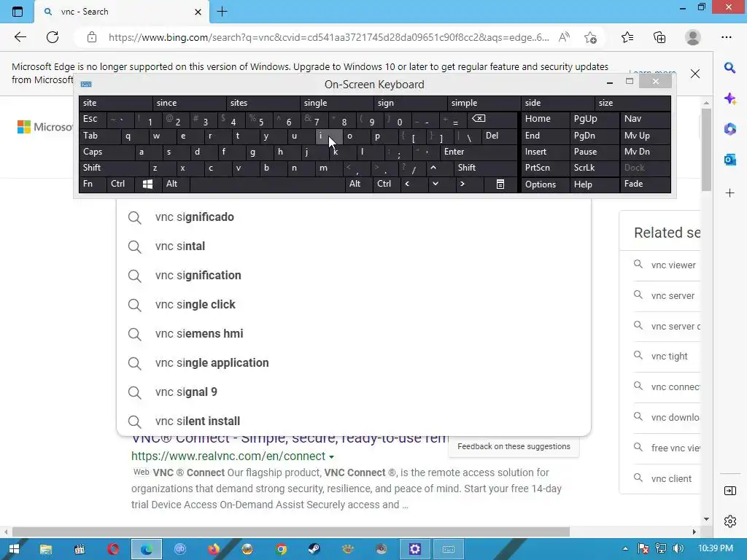The height and width of the screenshot is (560, 747).
Task: Open the Edge sidebar Search icon
Action: pos(729,68)
